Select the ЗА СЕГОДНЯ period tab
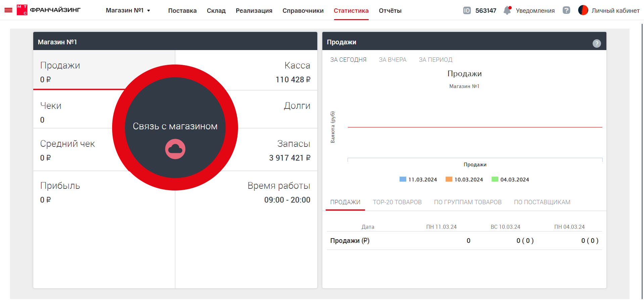Screen dimensions: 644x300 click(x=348, y=60)
